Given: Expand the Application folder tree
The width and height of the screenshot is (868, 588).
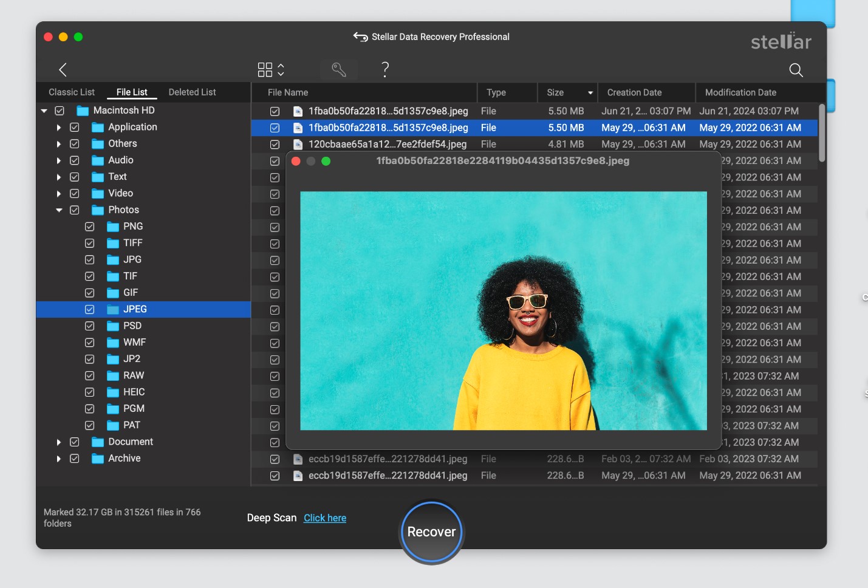Looking at the screenshot, I should click(x=58, y=128).
